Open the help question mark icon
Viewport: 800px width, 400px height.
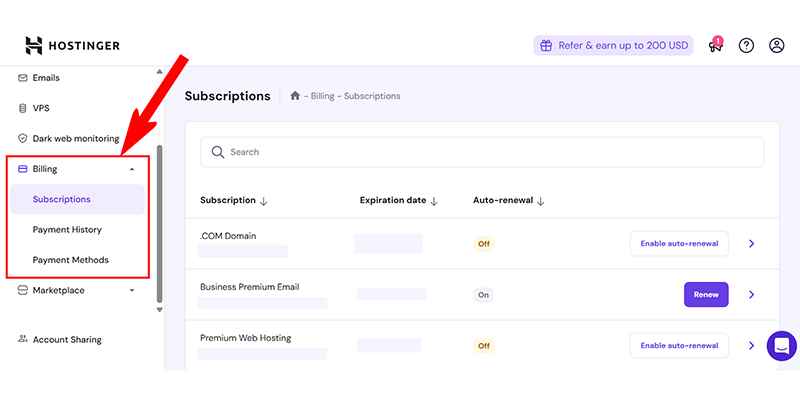tap(746, 45)
